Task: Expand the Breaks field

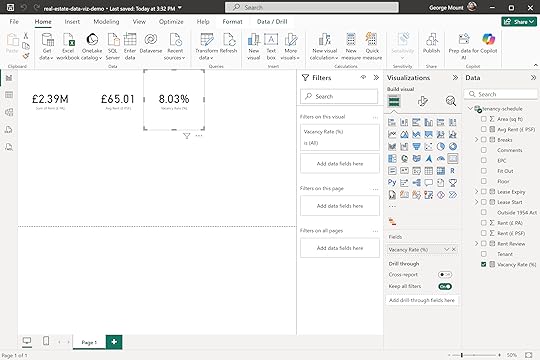Action: 477,140
